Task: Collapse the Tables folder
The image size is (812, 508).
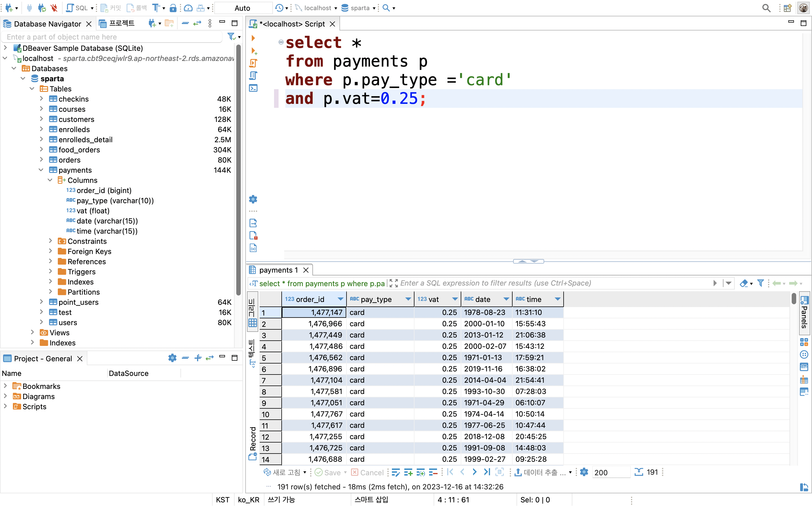Action: point(32,88)
